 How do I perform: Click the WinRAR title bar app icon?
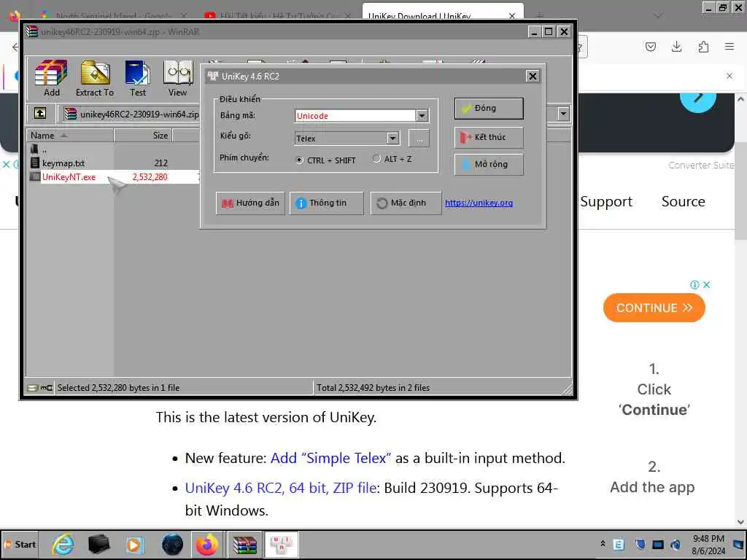(32, 32)
